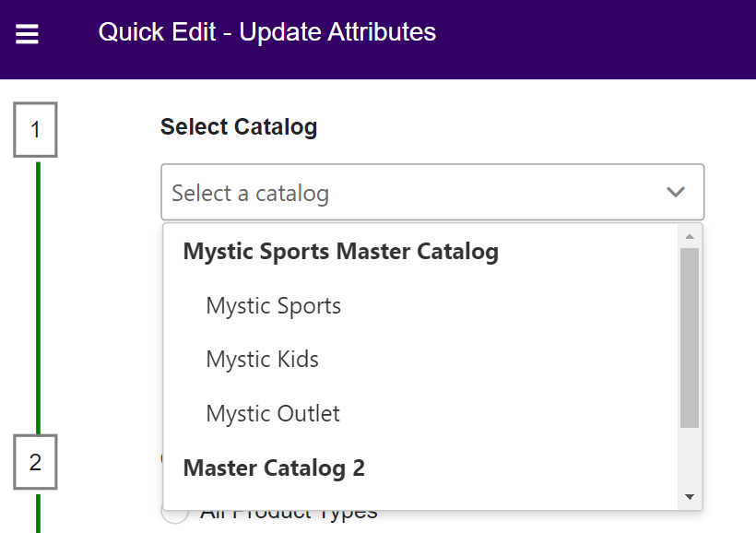Select Mystic Sports Master Catalog group header

click(340, 251)
